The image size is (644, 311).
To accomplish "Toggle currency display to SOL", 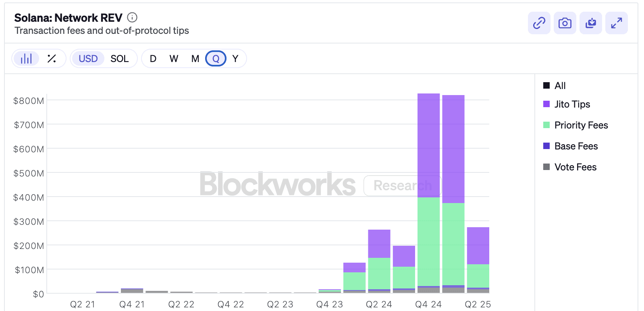I will [x=119, y=58].
